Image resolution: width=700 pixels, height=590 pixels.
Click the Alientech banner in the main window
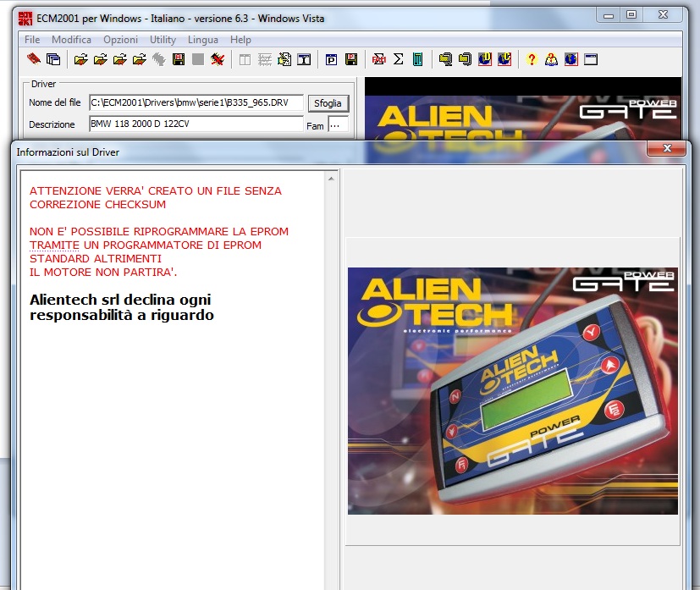point(523,118)
